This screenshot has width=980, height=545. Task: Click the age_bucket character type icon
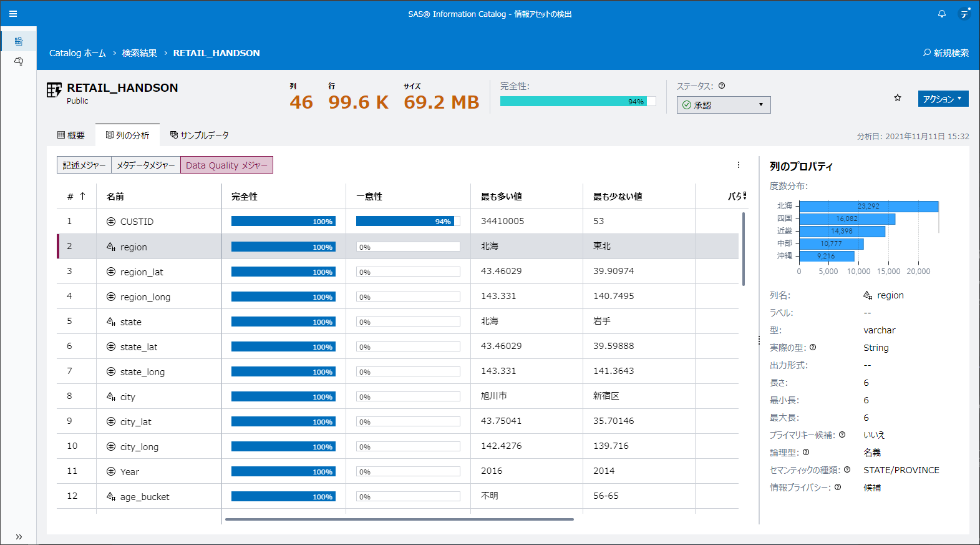click(x=111, y=496)
